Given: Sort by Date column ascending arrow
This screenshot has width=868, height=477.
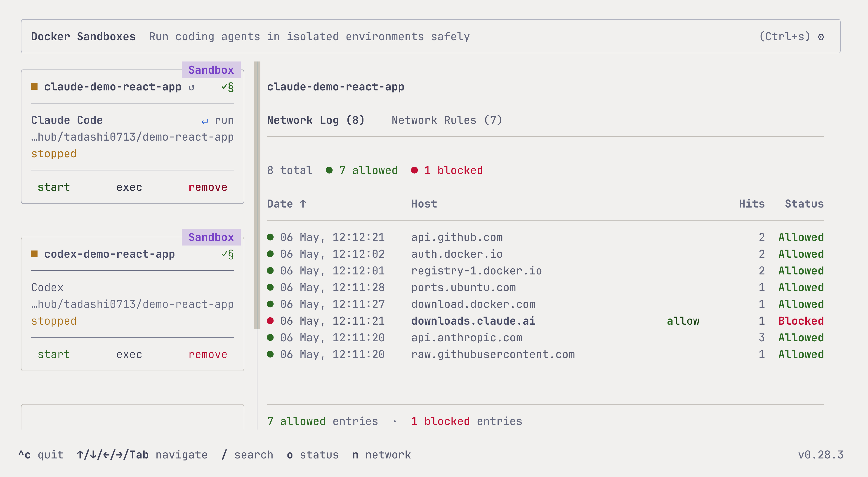Looking at the screenshot, I should (303, 204).
